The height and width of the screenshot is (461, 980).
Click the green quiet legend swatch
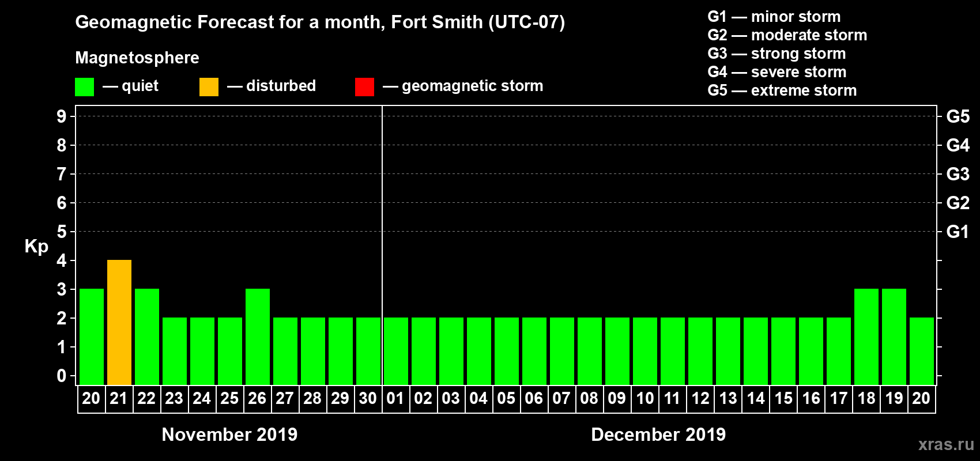pos(84,87)
